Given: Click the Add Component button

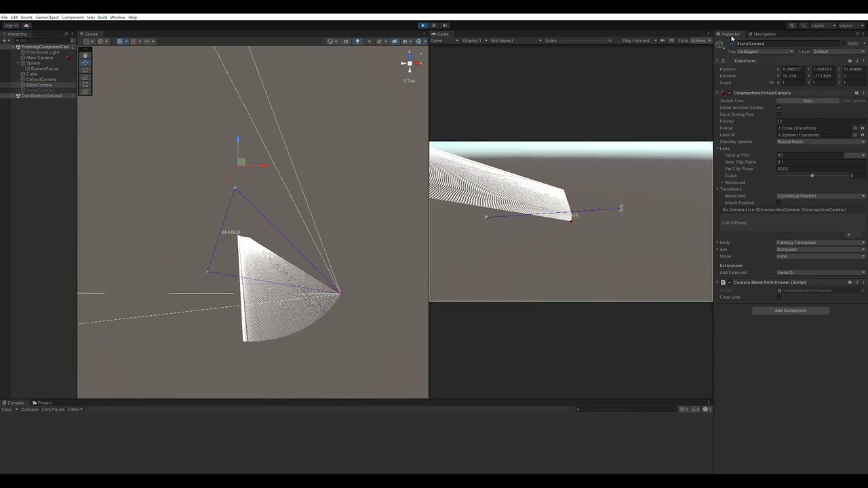Looking at the screenshot, I should point(790,310).
